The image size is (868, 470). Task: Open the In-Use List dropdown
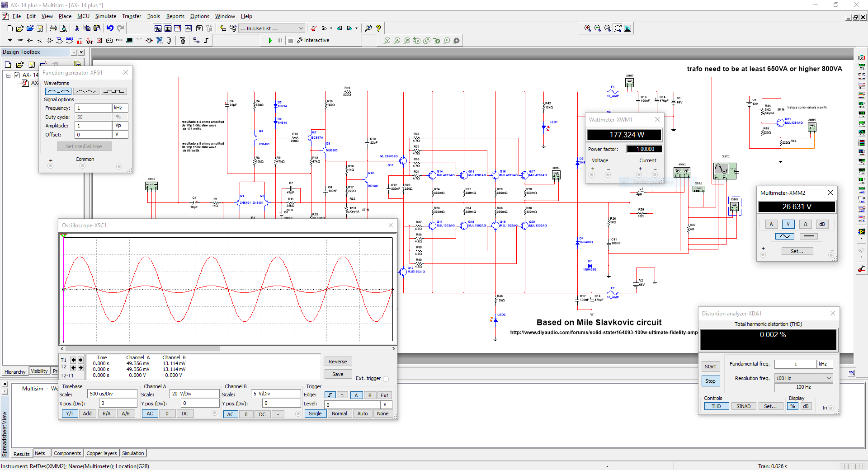click(x=271, y=28)
